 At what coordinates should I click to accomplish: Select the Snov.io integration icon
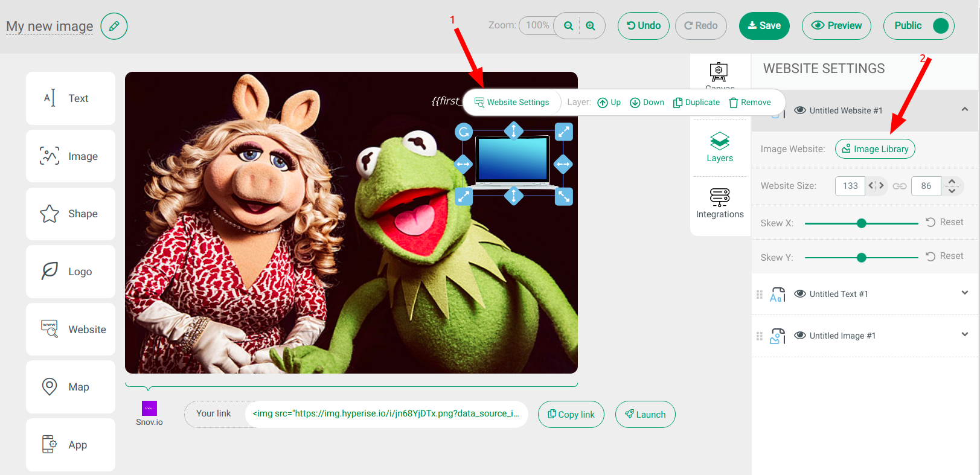click(x=149, y=409)
